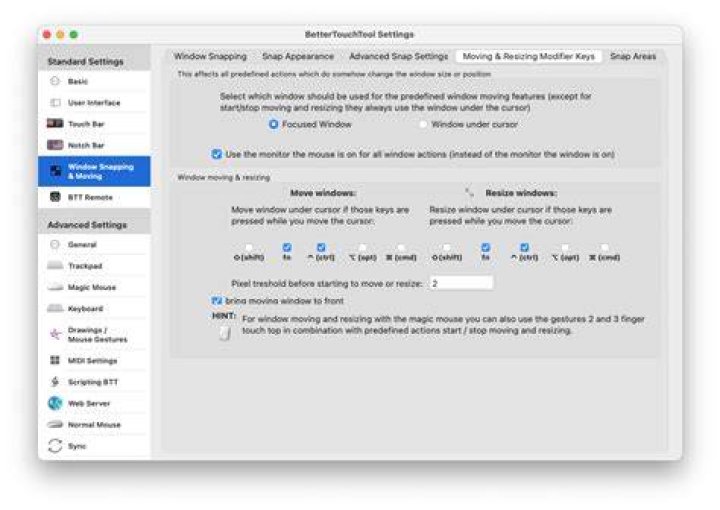Click the User Interface sidebar icon
Image resolution: width=720 pixels, height=510 pixels.
[x=55, y=102]
